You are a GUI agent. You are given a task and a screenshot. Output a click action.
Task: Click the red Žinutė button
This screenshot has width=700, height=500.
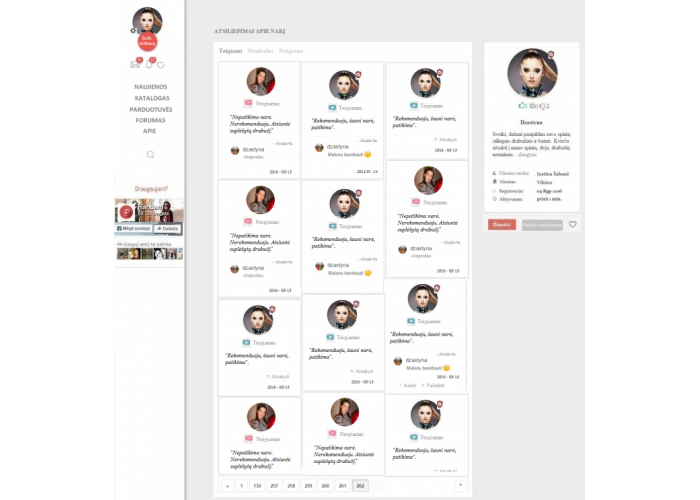point(502,225)
